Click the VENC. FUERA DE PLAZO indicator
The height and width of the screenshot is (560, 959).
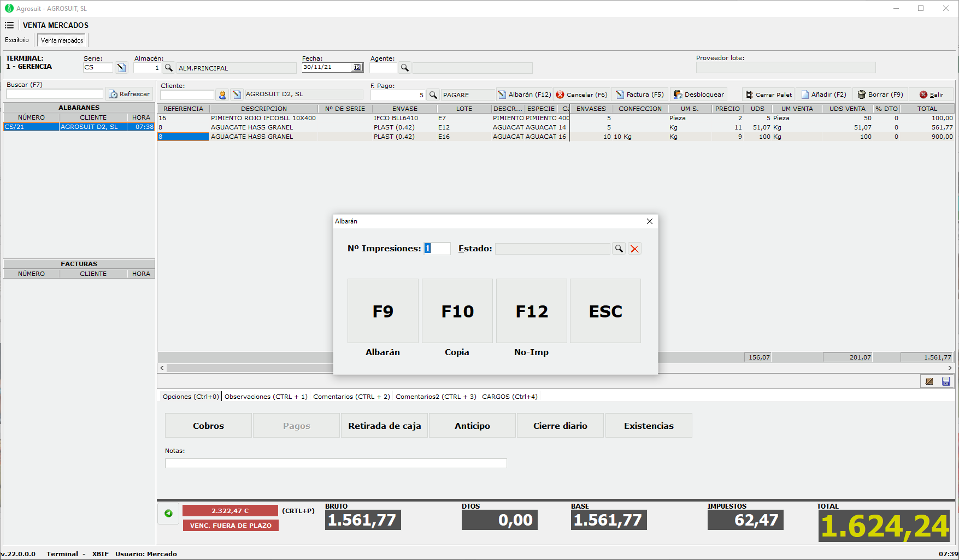coord(231,526)
